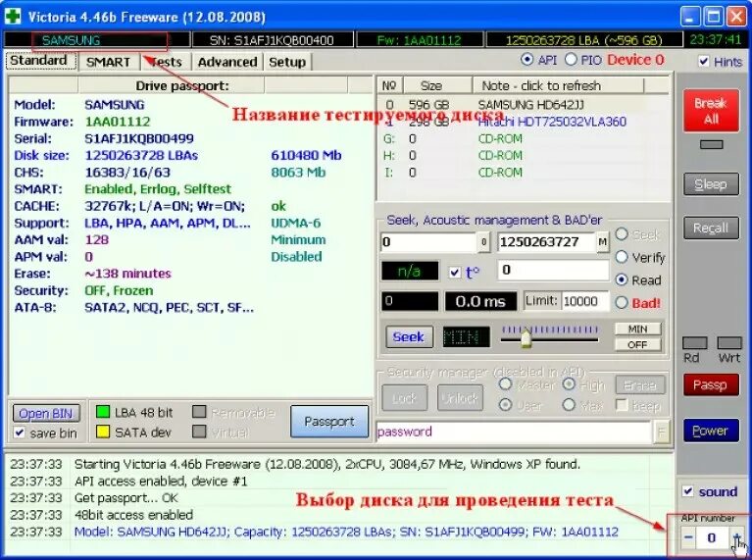
Task: Open the Advanced tab
Action: pyautogui.click(x=227, y=62)
